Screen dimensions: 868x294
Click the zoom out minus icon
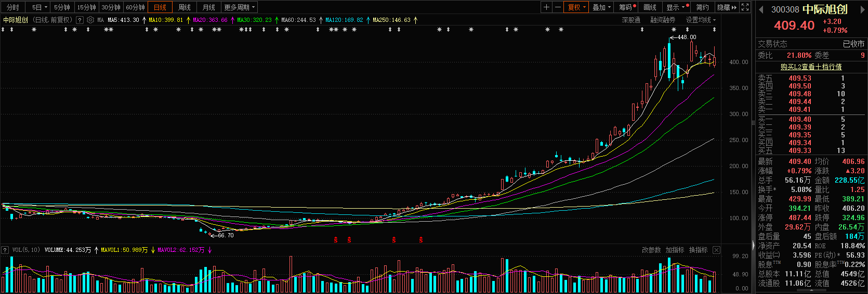tap(558, 7)
